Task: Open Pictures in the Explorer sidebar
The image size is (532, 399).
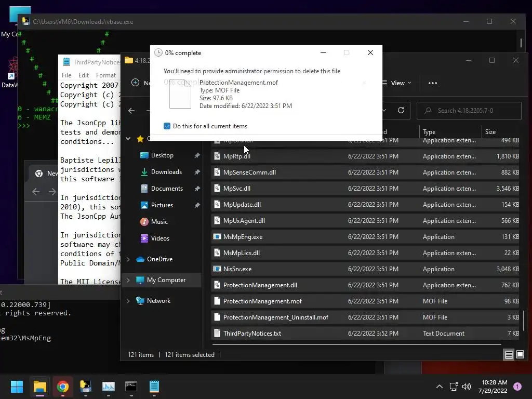Action: 162,205
